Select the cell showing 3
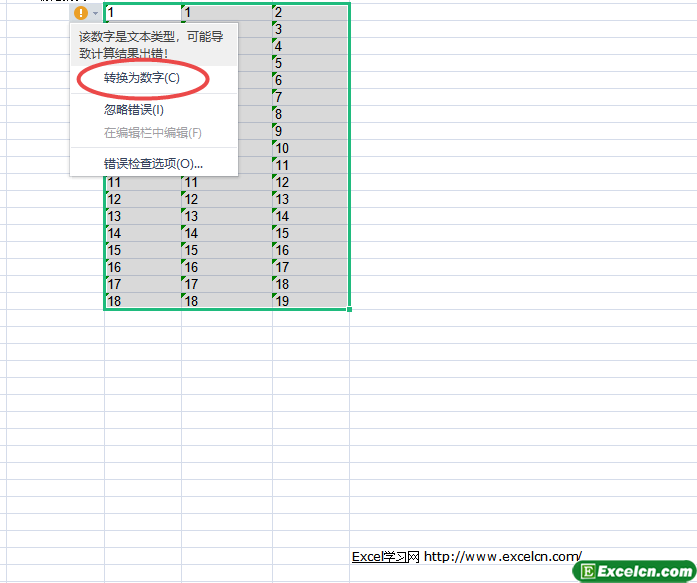 [310, 29]
